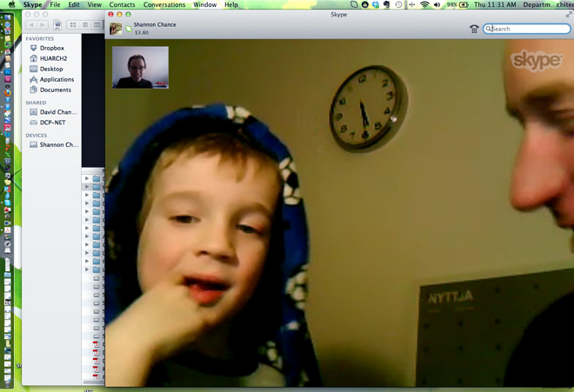574x392 pixels.
Task: Click the Time Machine menu bar icon
Action: click(397, 5)
